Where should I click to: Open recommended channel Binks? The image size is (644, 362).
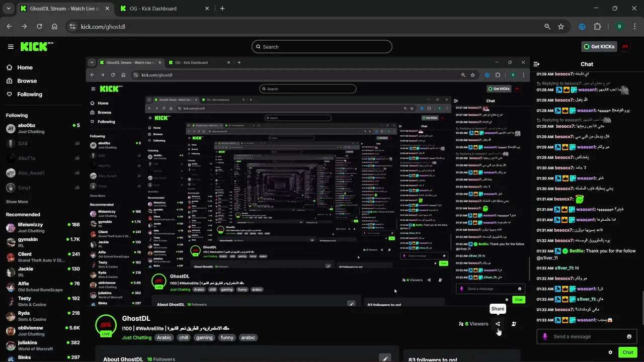click(x=42, y=357)
